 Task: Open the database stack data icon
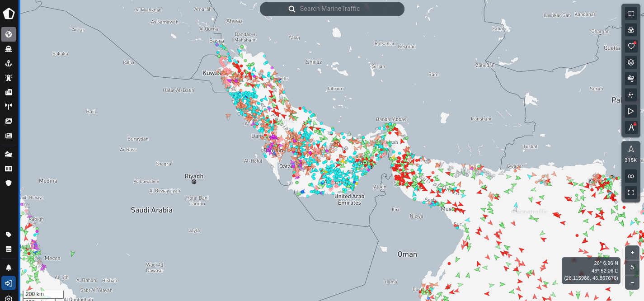tap(9, 249)
